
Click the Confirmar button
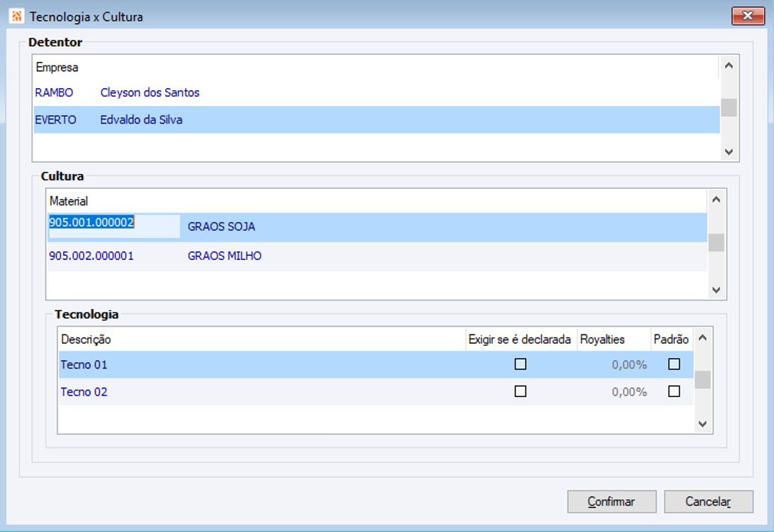(x=611, y=501)
